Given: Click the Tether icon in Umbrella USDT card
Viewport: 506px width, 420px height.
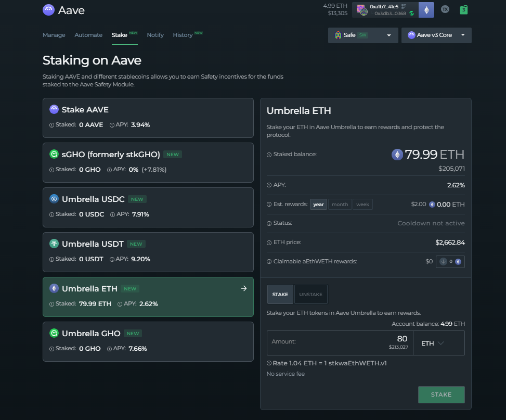Looking at the screenshot, I should 54,244.
